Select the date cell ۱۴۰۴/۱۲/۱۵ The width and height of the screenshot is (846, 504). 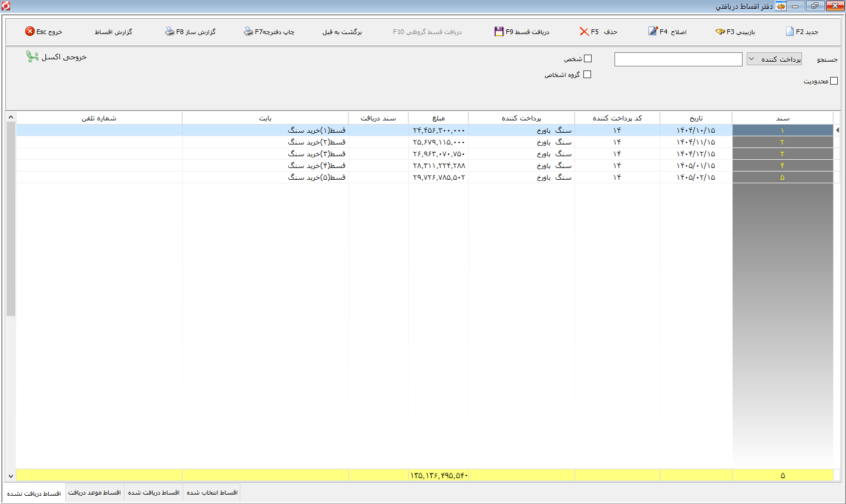pos(696,154)
